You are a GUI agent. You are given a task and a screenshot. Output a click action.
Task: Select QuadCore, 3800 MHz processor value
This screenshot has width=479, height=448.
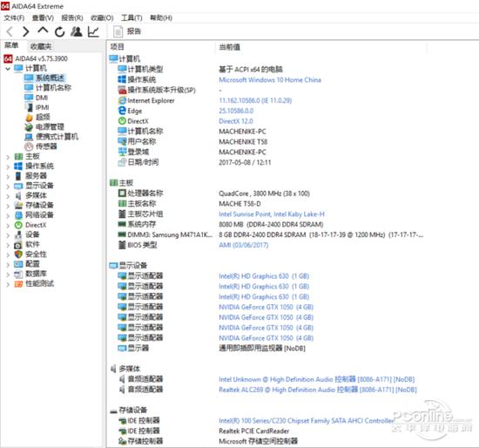264,193
